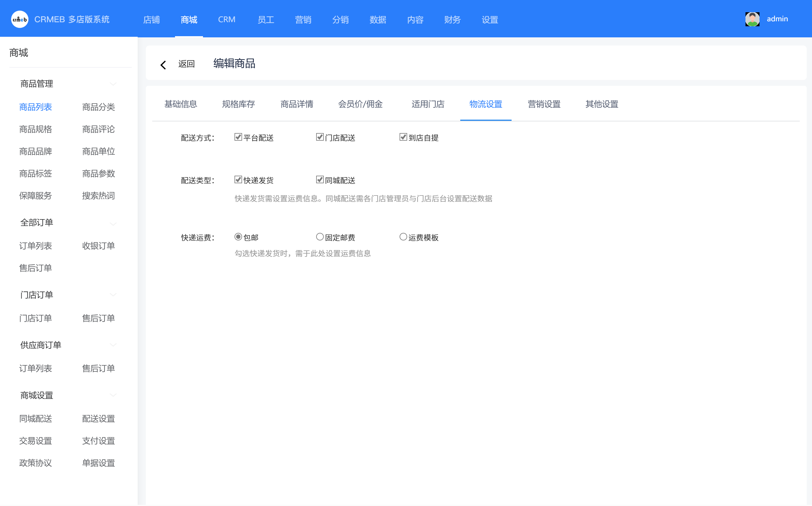Uncheck the 平台配送 checkbox
This screenshot has height=506, width=812.
pyautogui.click(x=238, y=137)
